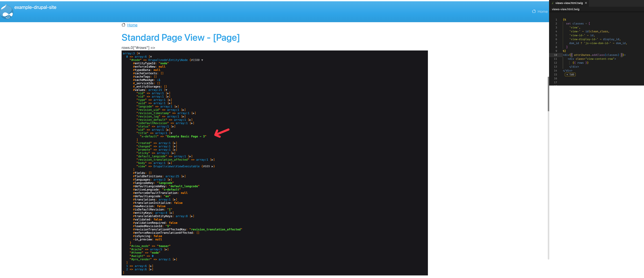The width and height of the screenshot is (644, 278).
Task: Collapse the #values array:21 arrow
Action: [166, 90]
